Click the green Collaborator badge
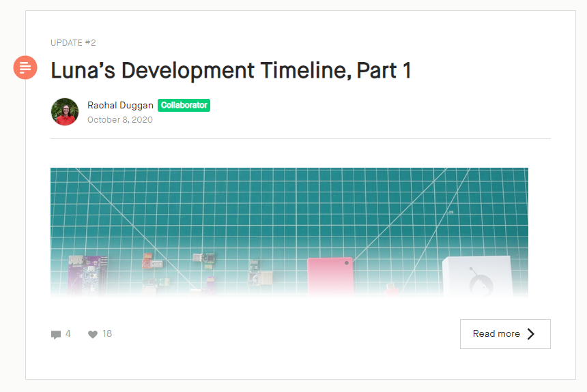The image size is (587, 392). pos(184,105)
